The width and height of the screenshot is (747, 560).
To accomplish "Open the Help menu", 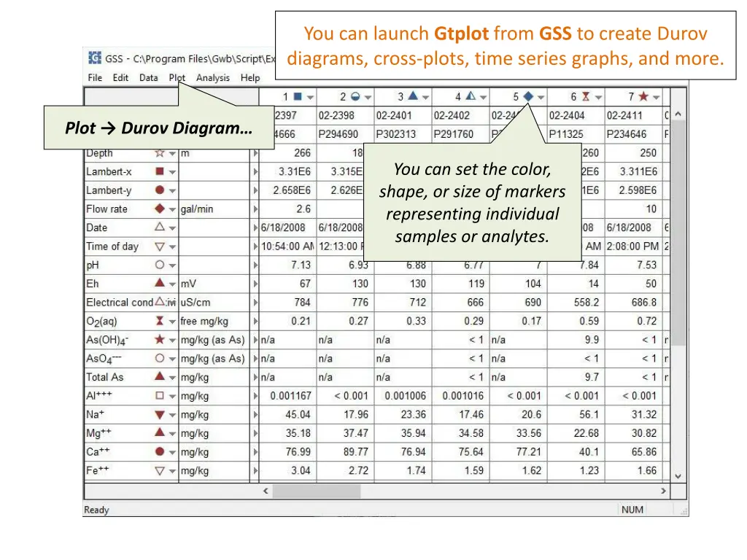I will (x=250, y=77).
